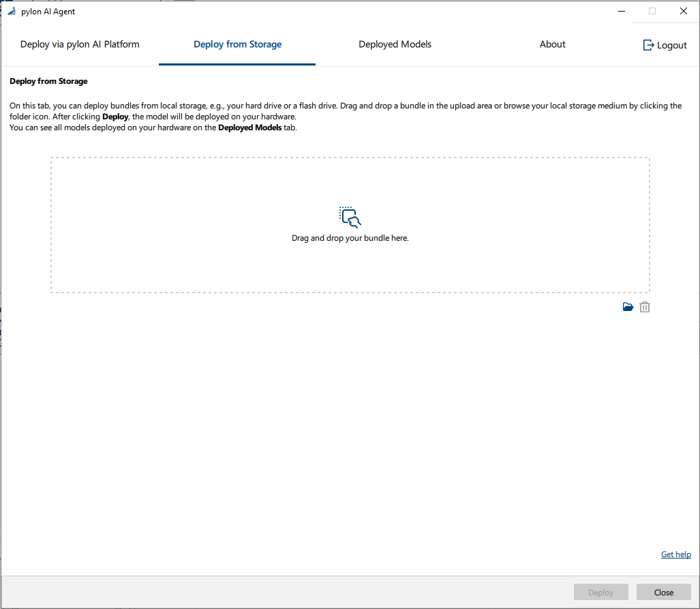The image size is (700, 609).
Task: Close the window with the X button
Action: (684, 11)
